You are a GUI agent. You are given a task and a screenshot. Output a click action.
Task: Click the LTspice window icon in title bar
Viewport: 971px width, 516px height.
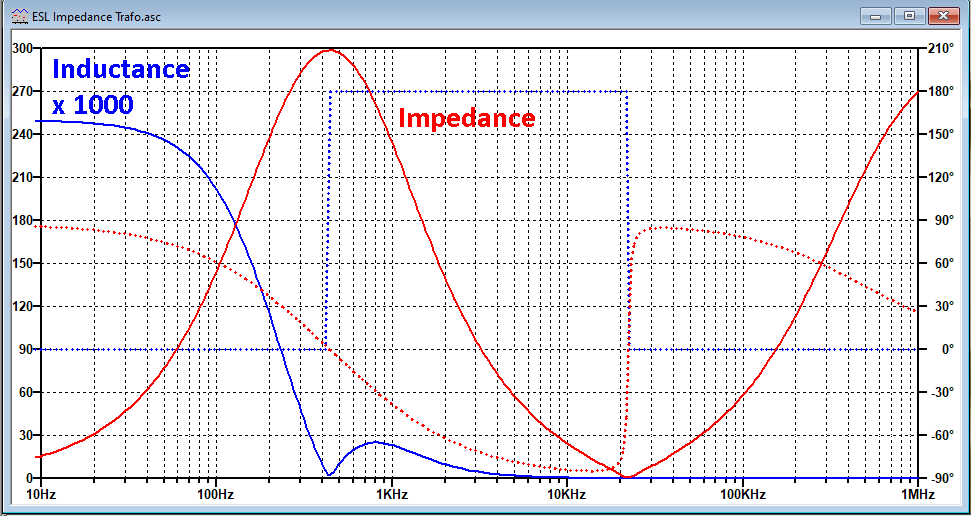[x=18, y=17]
